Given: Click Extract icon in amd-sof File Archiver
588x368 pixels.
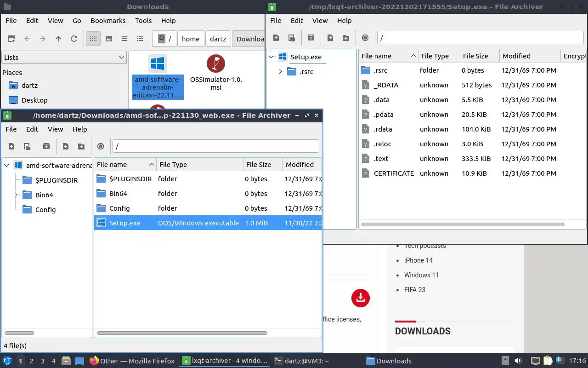Looking at the screenshot, I should 46,146.
